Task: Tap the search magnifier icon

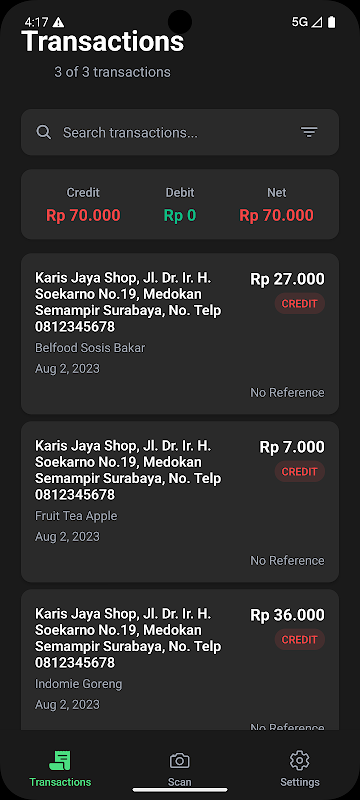Action: 44,133
